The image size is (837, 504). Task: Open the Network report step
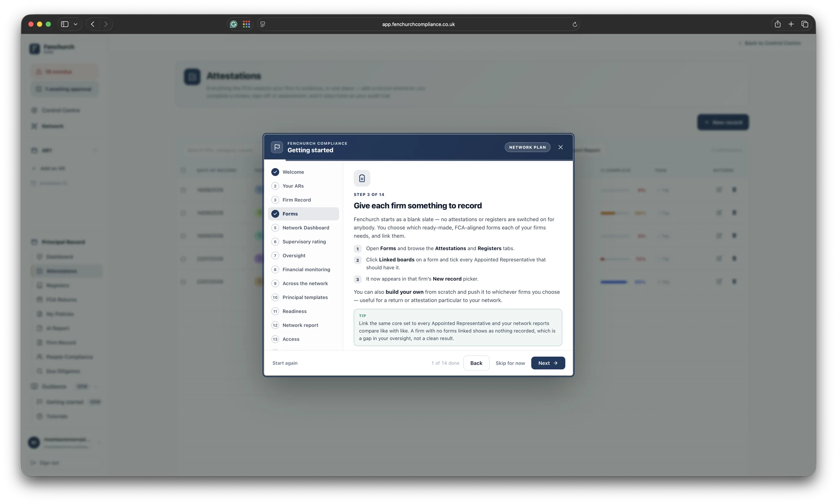[x=303, y=325]
